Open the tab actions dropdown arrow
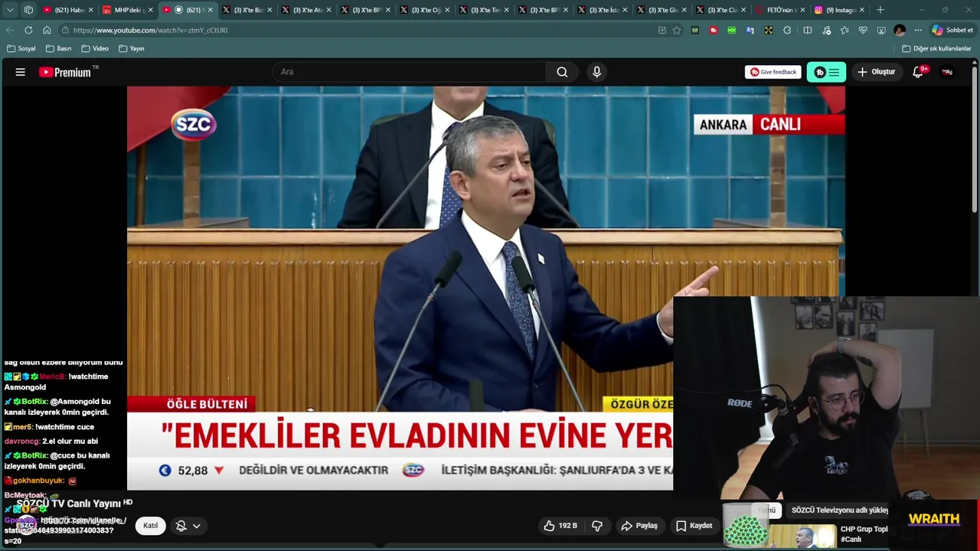 10,10
